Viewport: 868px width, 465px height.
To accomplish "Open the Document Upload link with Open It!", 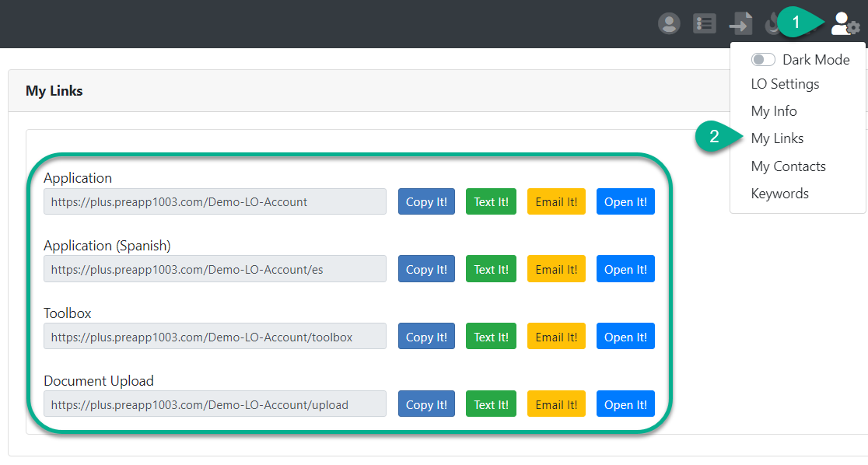I will click(x=625, y=404).
